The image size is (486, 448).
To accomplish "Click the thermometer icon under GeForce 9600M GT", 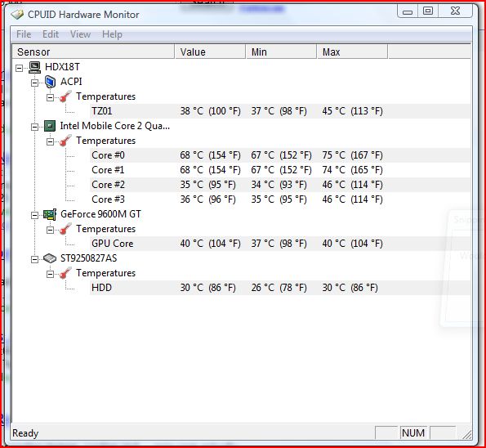I will (x=65, y=229).
